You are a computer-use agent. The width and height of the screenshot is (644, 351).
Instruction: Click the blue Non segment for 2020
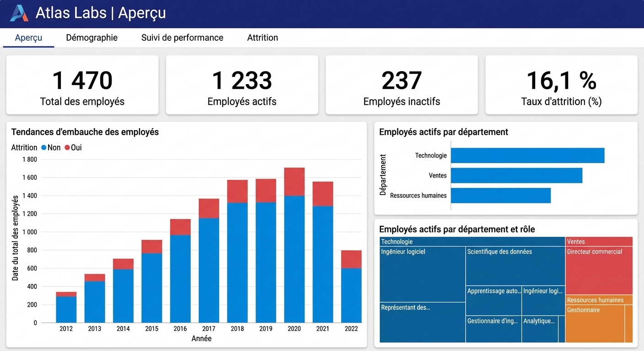(295, 260)
